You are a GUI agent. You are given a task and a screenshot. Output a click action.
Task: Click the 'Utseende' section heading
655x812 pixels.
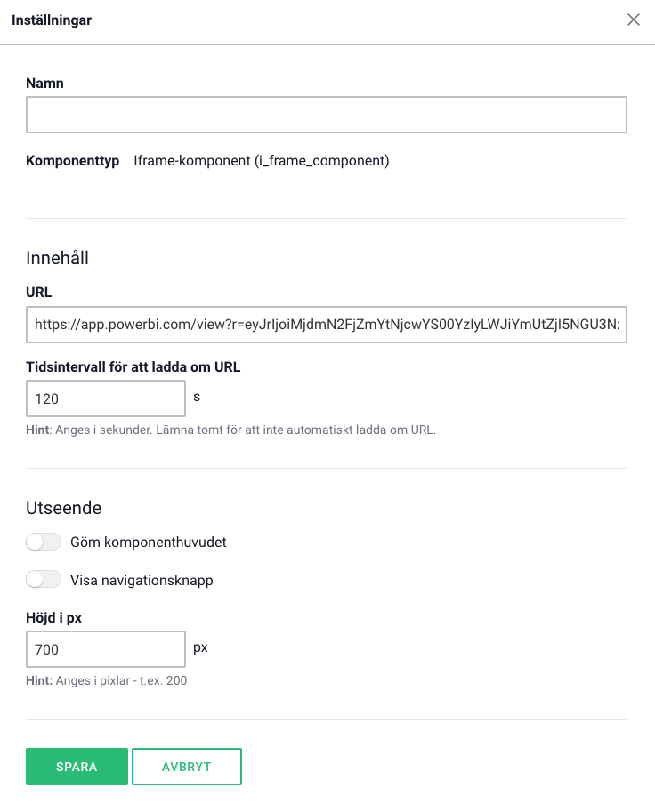point(63,509)
